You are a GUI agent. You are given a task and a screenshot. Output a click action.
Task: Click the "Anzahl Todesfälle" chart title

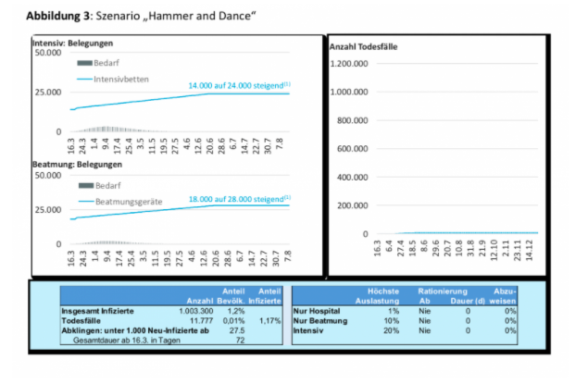(x=367, y=46)
